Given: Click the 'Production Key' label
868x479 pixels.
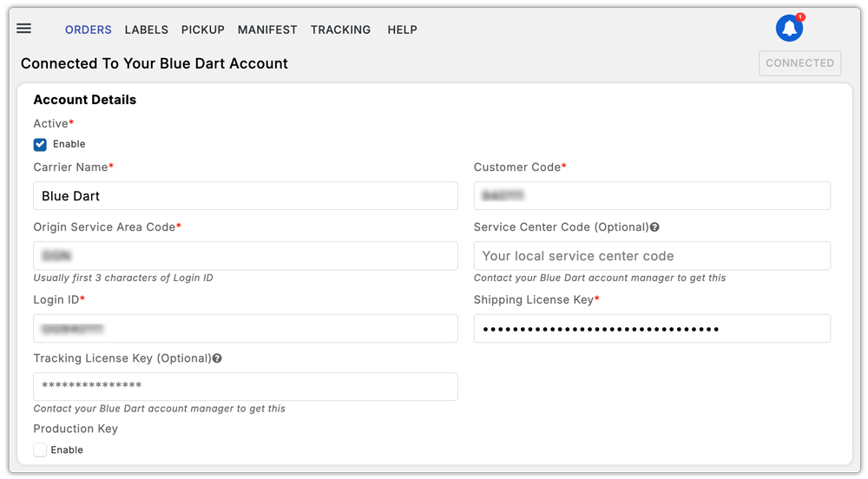Looking at the screenshot, I should click(x=76, y=429).
